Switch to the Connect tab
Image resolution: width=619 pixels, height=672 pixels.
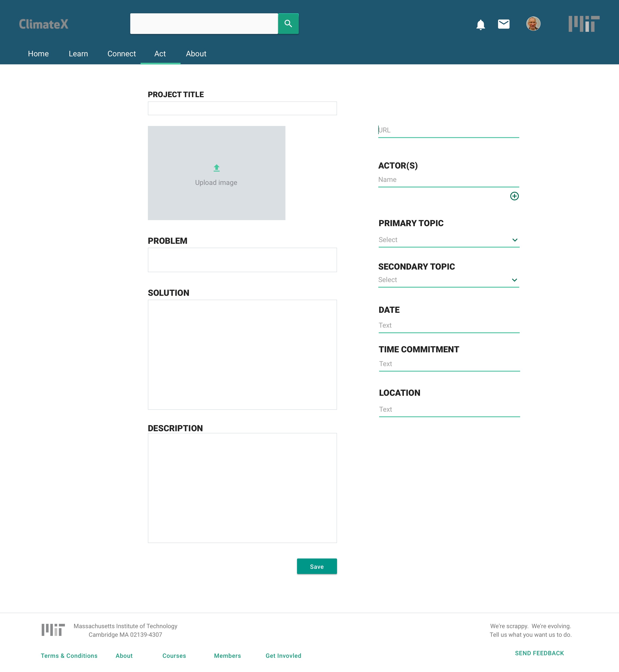(121, 54)
